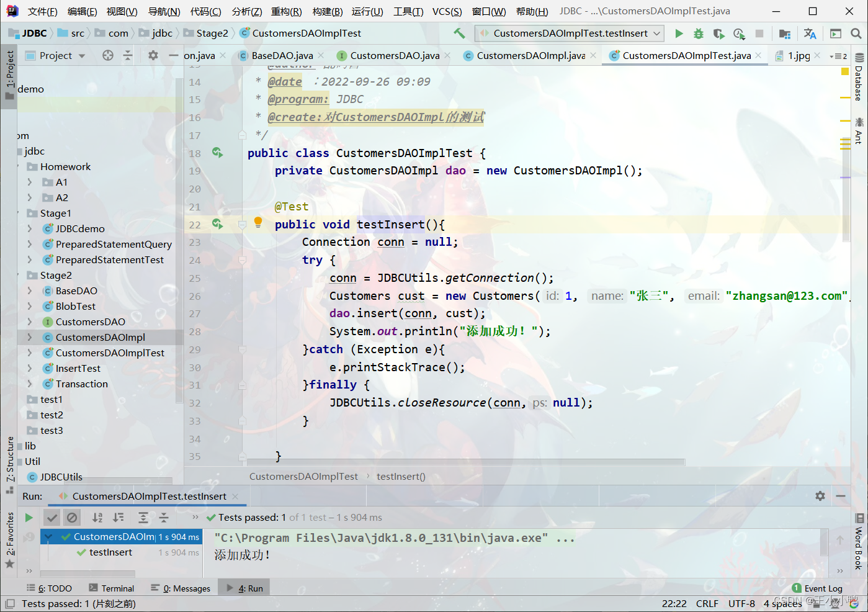
Task: Click editor horizontal scrollbar
Action: pyautogui.click(x=465, y=462)
